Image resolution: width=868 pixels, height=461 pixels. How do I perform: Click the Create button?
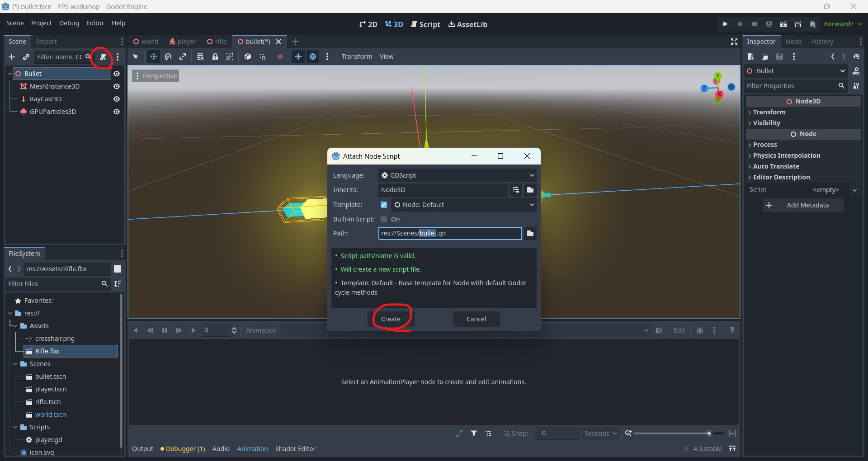pos(391,319)
